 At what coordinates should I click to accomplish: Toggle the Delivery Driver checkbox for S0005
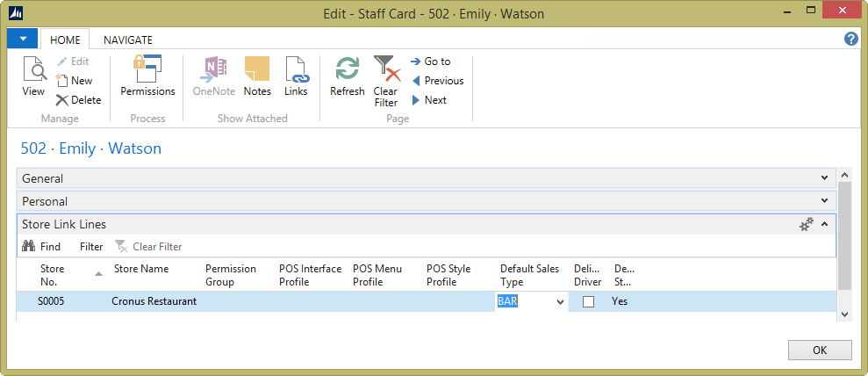click(x=589, y=302)
